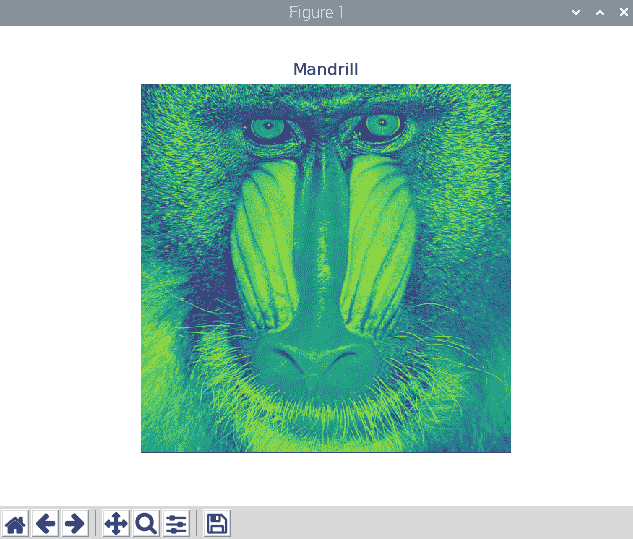
Task: Activate the Pan axes tool
Action: pyautogui.click(x=116, y=524)
